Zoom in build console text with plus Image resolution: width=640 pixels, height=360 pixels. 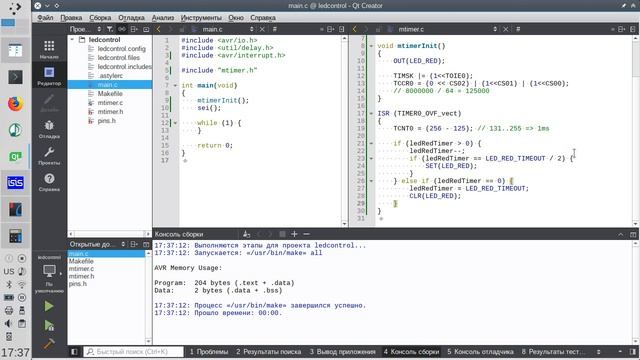(x=294, y=234)
